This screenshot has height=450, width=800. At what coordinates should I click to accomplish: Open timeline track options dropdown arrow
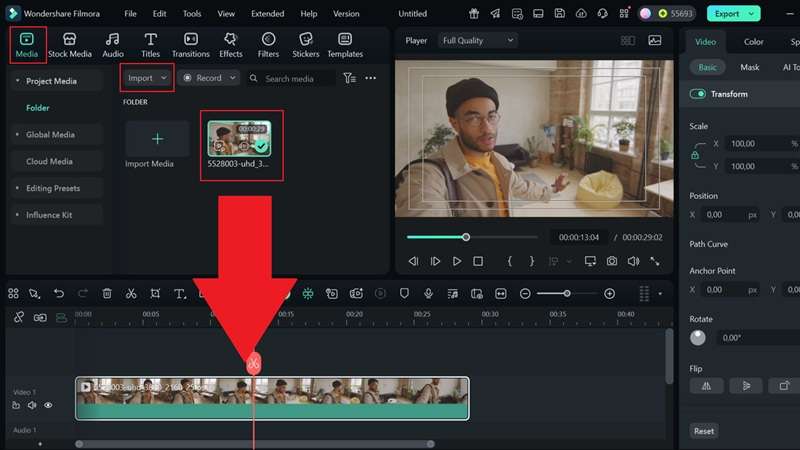660,294
